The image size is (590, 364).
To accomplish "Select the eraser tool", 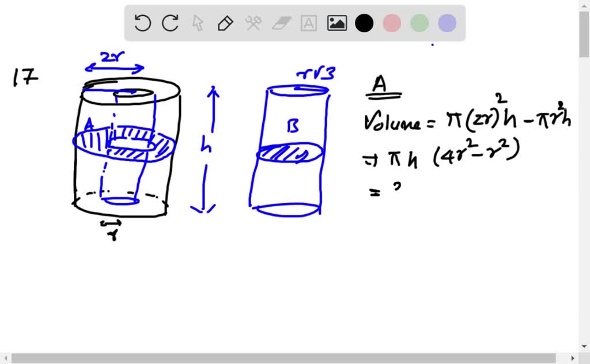I will tap(281, 23).
